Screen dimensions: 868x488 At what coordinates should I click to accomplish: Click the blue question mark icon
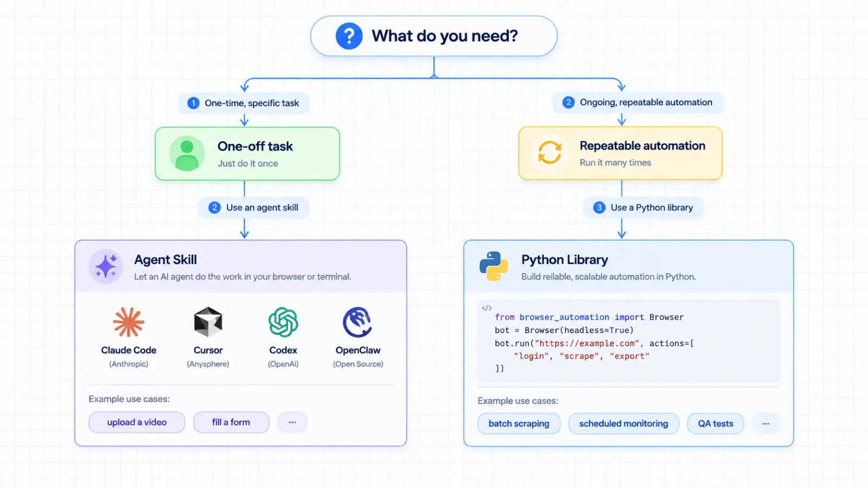349,36
